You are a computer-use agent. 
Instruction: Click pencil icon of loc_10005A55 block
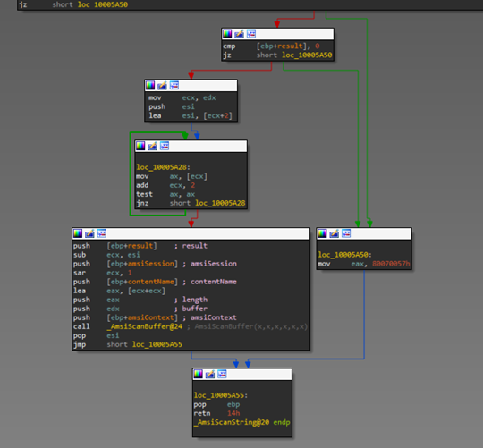pyautogui.click(x=210, y=374)
